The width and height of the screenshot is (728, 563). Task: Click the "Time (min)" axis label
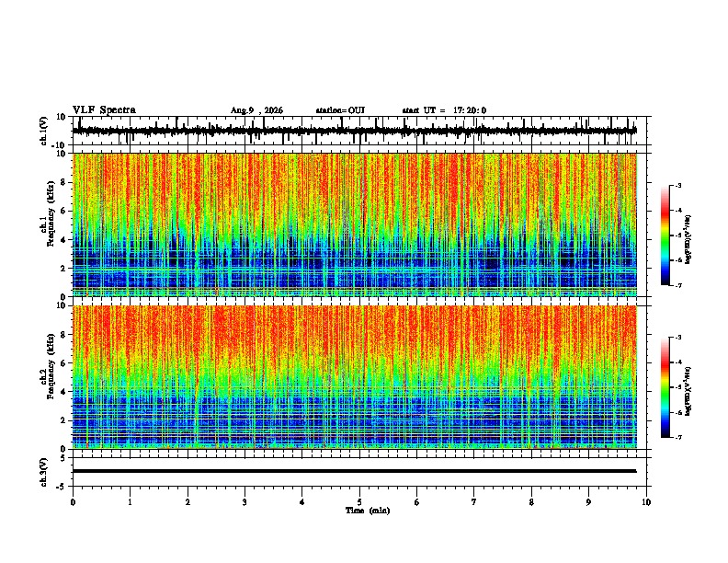[368, 511]
